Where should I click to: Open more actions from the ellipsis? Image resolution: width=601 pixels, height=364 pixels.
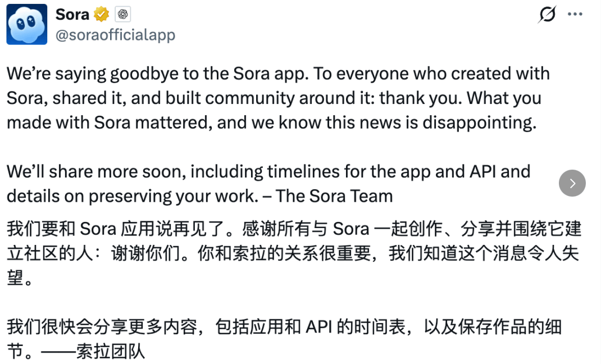tap(576, 12)
